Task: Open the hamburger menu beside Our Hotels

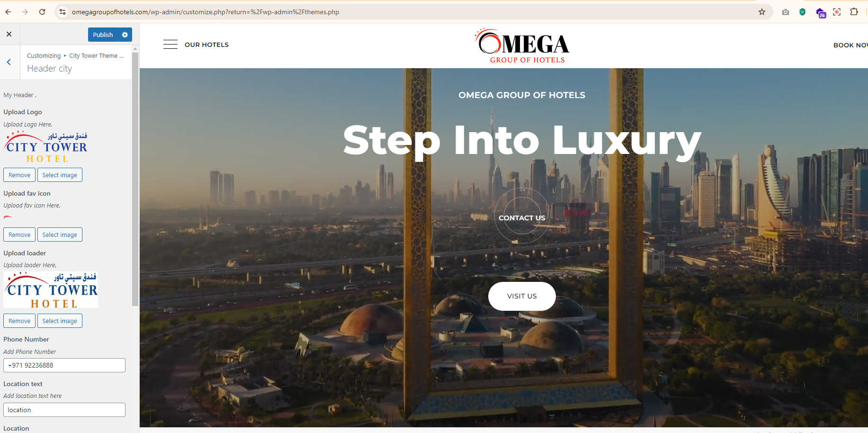Action: [x=170, y=45]
